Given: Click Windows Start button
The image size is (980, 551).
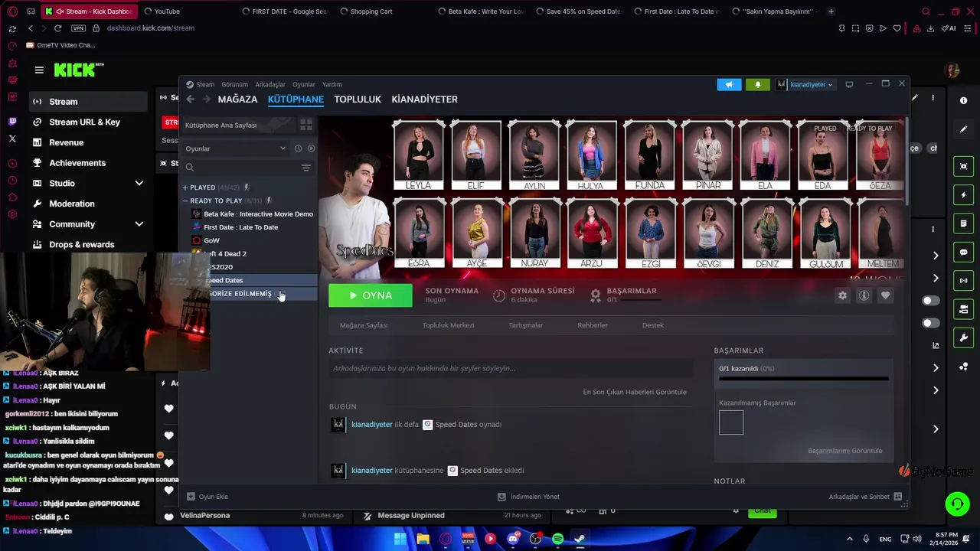Looking at the screenshot, I should click(x=400, y=539).
